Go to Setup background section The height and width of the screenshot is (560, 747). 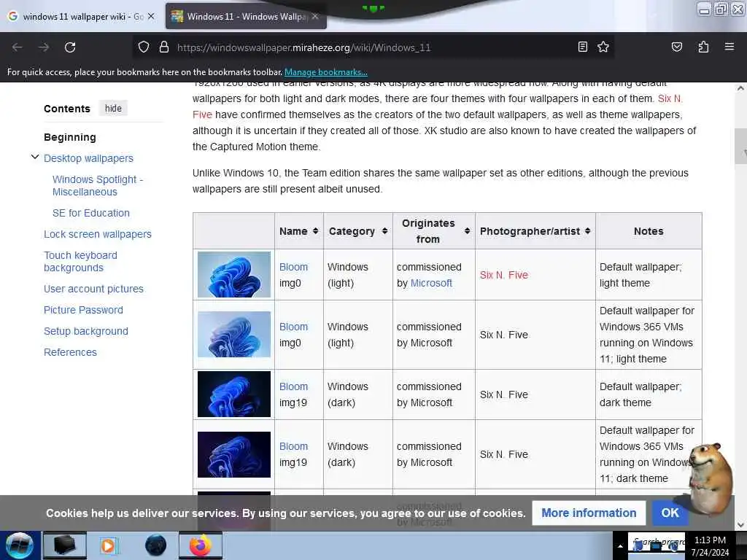(x=86, y=331)
